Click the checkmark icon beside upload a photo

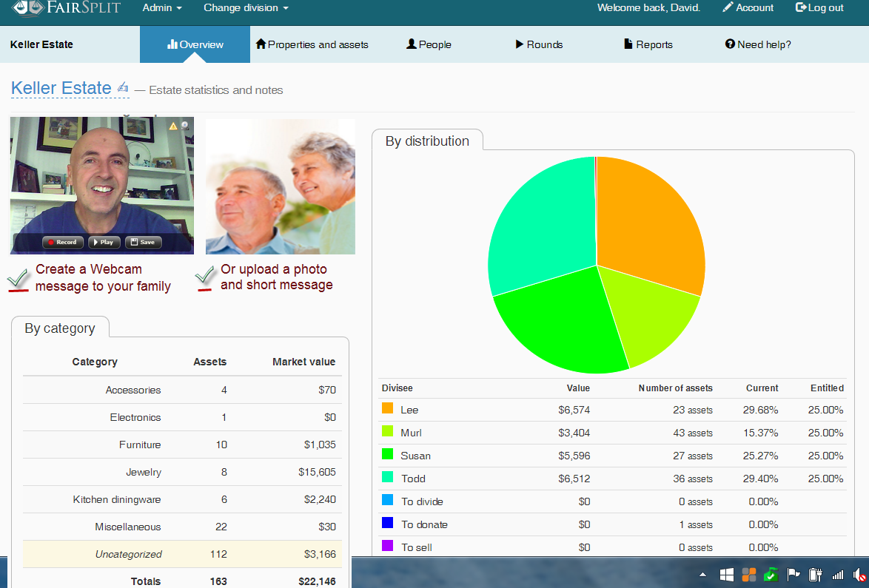(205, 278)
